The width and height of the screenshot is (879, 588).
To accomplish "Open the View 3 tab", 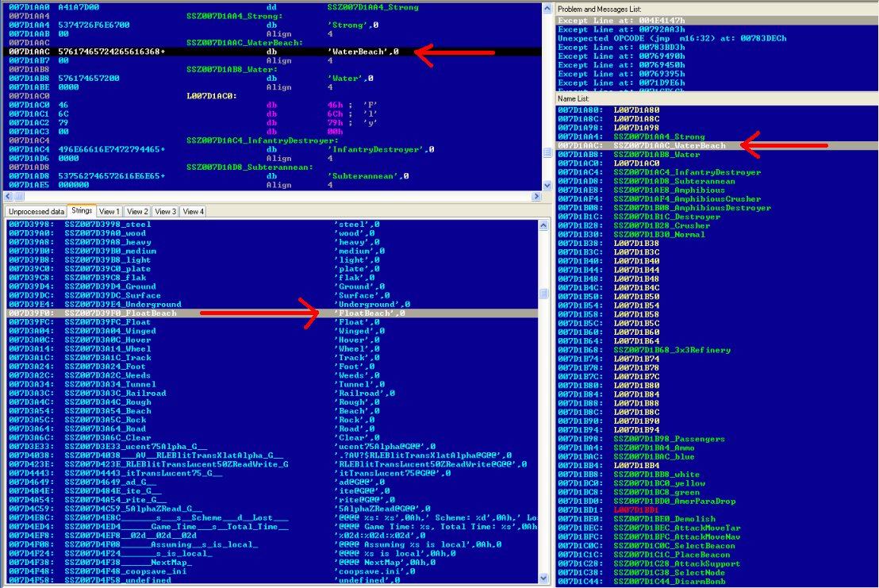I will [165, 212].
